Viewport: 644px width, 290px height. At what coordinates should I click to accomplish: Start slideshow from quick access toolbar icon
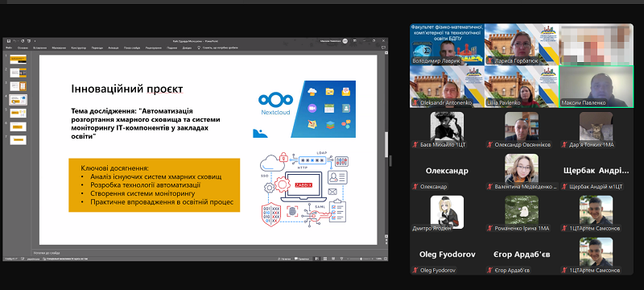tap(29, 41)
